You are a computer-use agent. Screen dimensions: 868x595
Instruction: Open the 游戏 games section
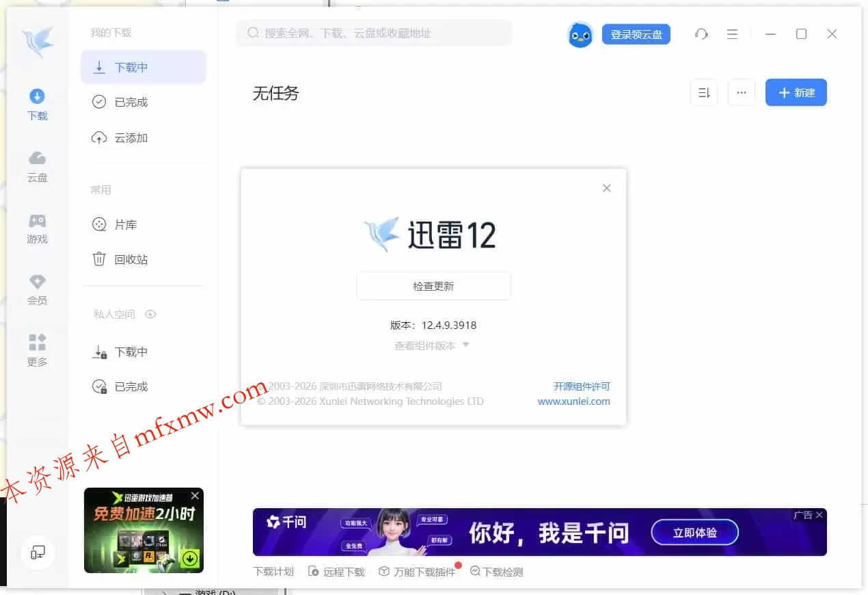click(x=37, y=228)
